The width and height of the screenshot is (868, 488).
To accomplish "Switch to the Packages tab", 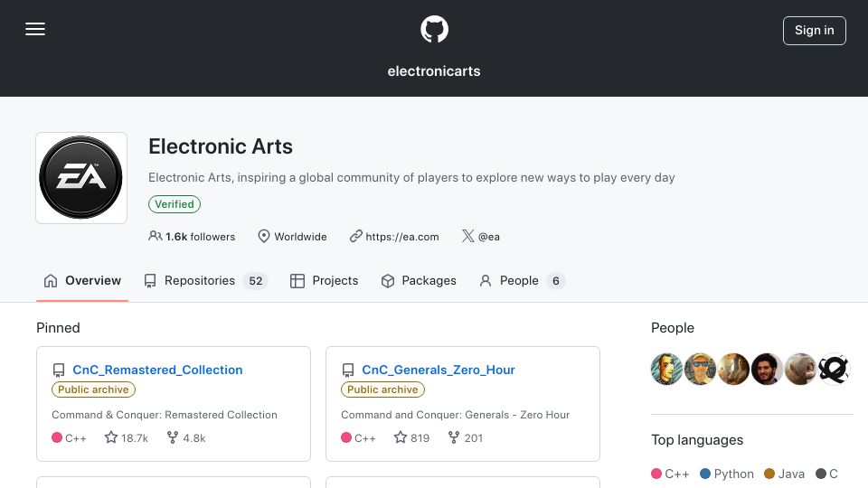I will pos(419,280).
